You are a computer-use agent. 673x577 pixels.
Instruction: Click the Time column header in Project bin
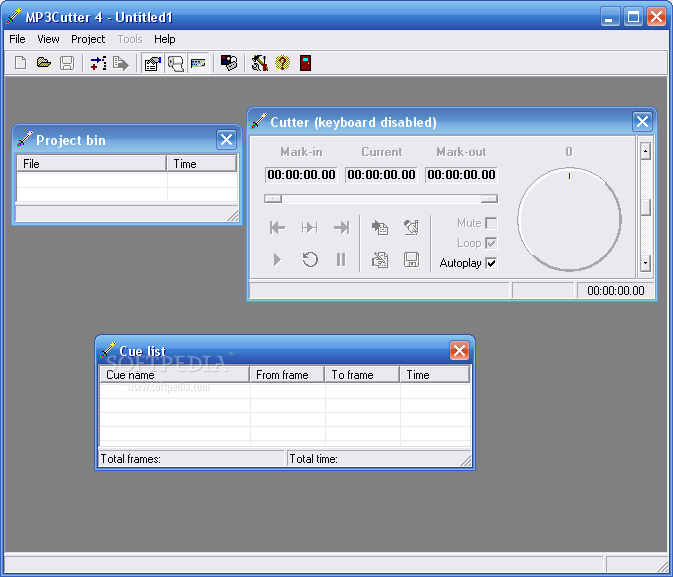(x=202, y=164)
